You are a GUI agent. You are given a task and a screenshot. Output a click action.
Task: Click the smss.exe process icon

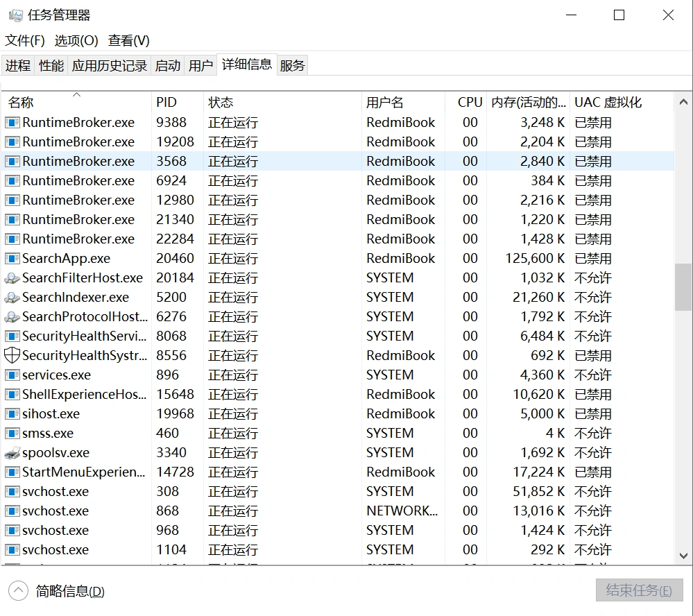pos(11,433)
